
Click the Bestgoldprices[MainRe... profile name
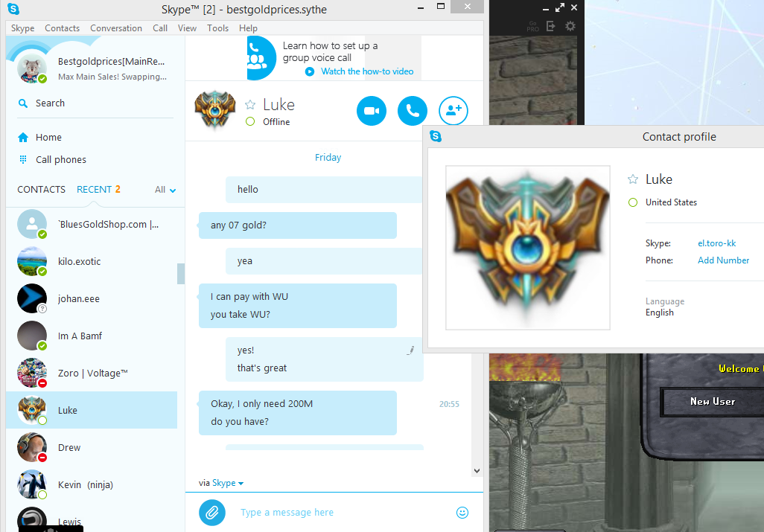[x=111, y=61]
